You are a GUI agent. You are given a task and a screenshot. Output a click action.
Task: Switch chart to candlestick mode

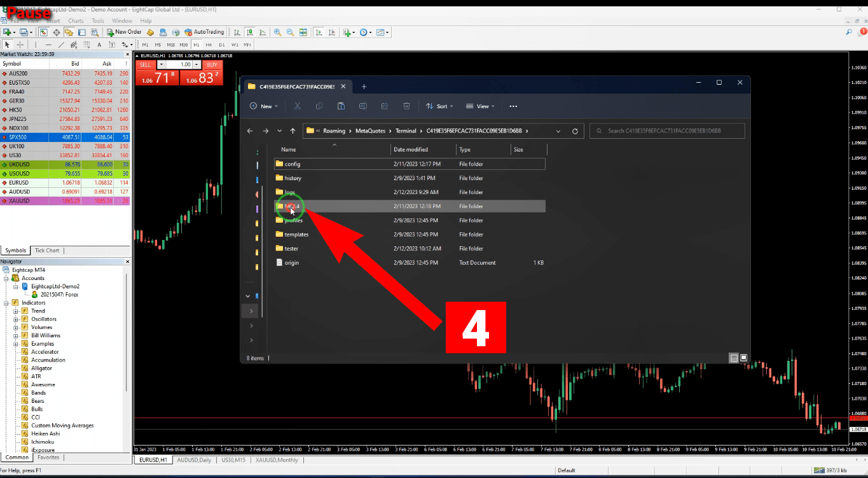(x=250, y=32)
